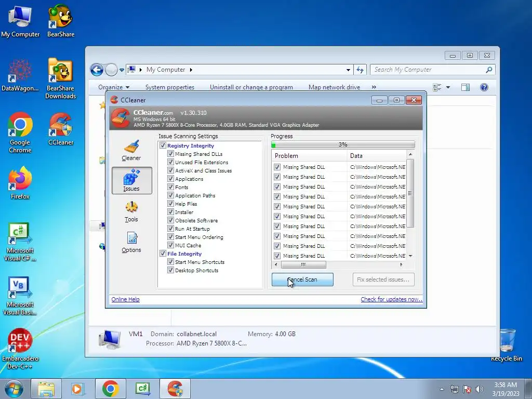The image size is (532, 399).
Task: Click the 3% scan progress bar
Action: click(x=343, y=145)
